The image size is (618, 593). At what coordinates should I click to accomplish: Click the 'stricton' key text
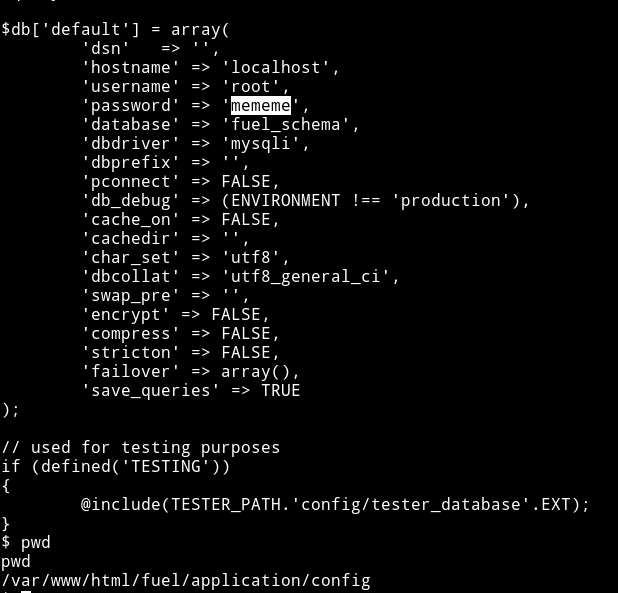click(130, 353)
